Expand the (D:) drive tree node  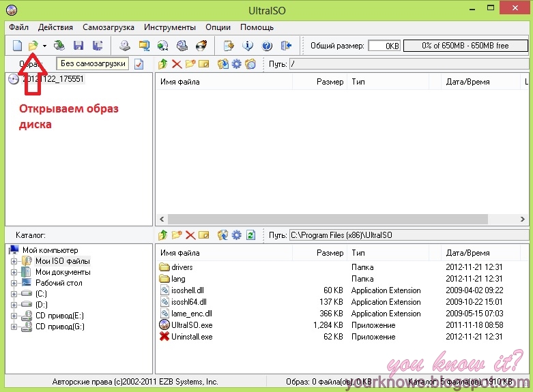coord(14,305)
